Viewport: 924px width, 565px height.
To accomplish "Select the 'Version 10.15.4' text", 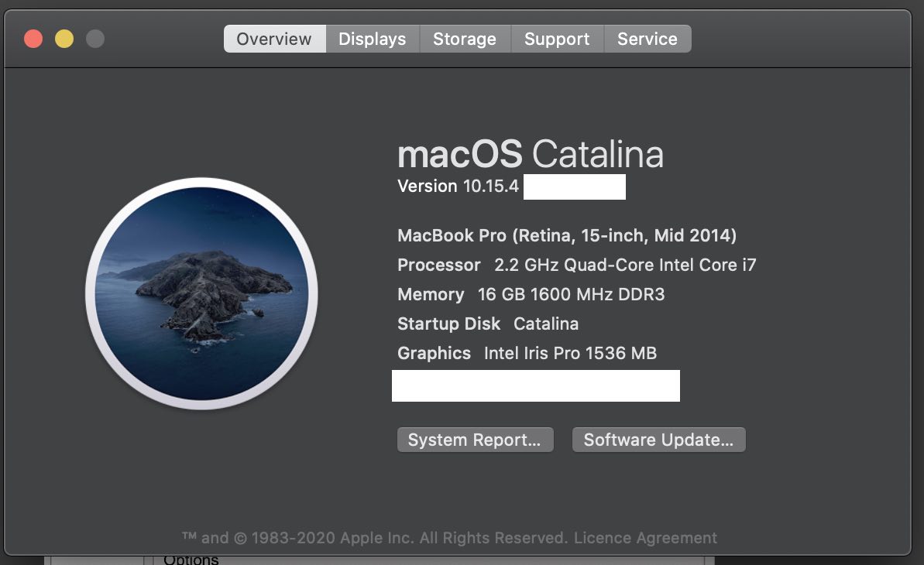I will click(x=458, y=187).
